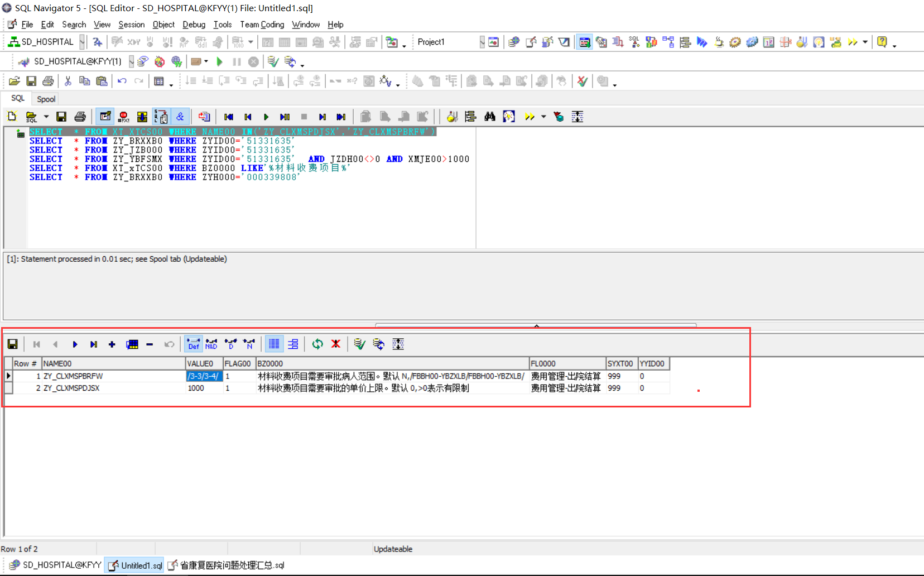The image size is (924, 576).
Task: Click the binoculars Find icon
Action: coord(490,117)
